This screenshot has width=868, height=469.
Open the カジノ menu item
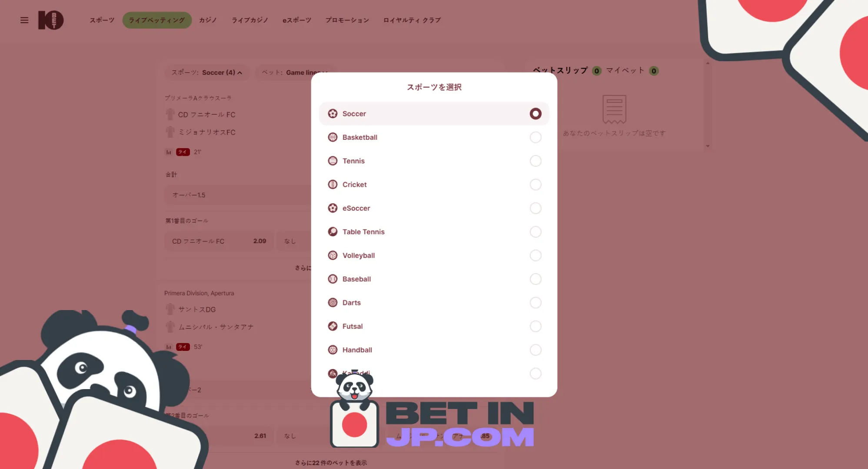(x=207, y=20)
